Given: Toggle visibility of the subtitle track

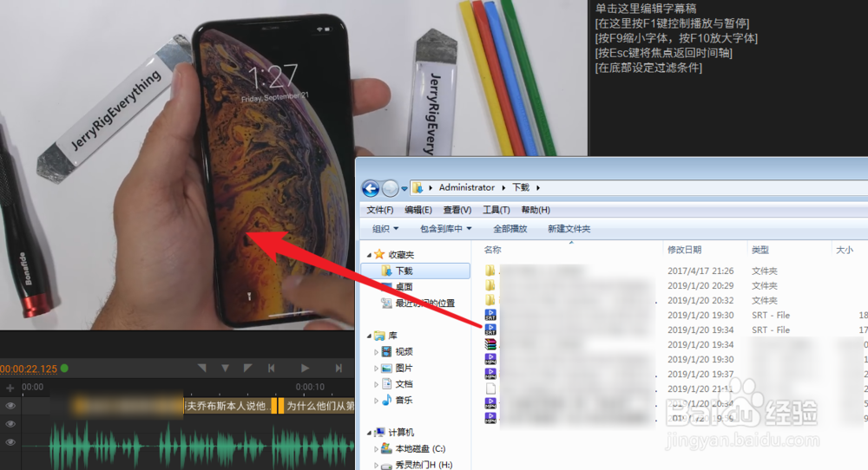Looking at the screenshot, I should (10, 406).
